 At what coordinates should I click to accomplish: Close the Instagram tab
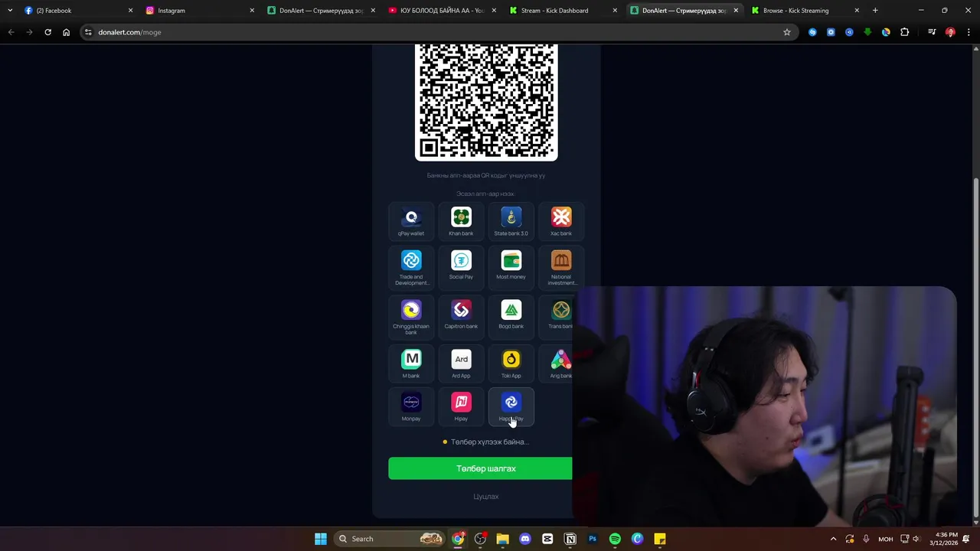(x=252, y=11)
